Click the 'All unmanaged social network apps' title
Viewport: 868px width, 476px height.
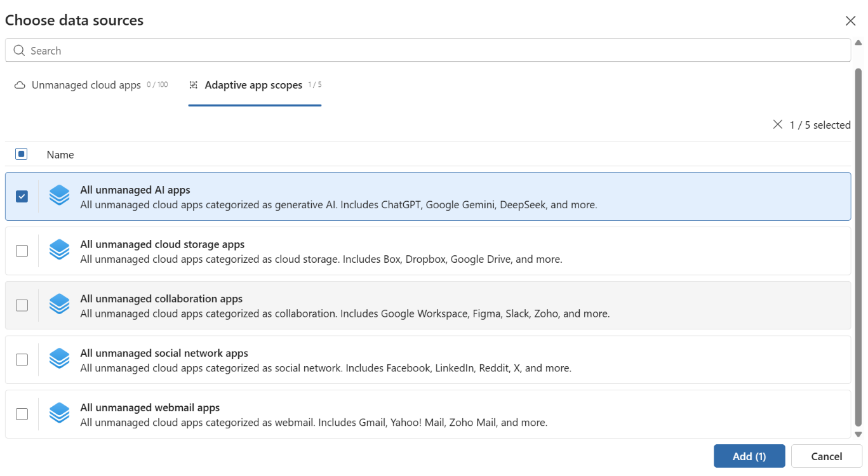[164, 354]
